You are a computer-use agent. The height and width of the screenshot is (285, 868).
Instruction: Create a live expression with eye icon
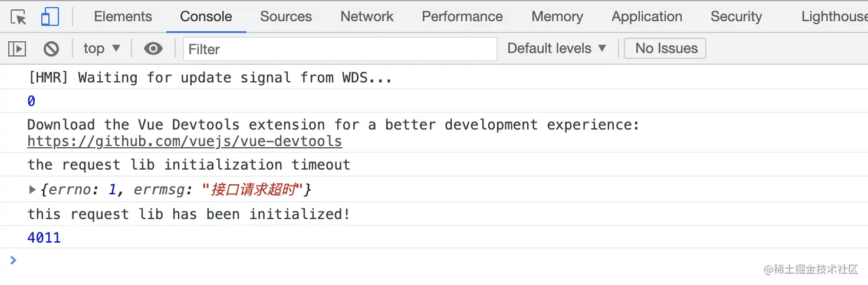point(153,49)
